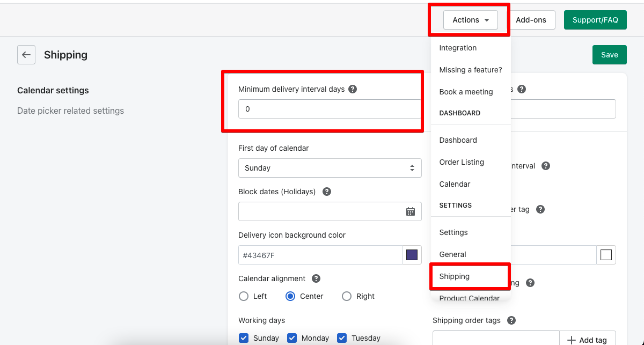Open Support/FAQ
This screenshot has width=644, height=345.
595,20
